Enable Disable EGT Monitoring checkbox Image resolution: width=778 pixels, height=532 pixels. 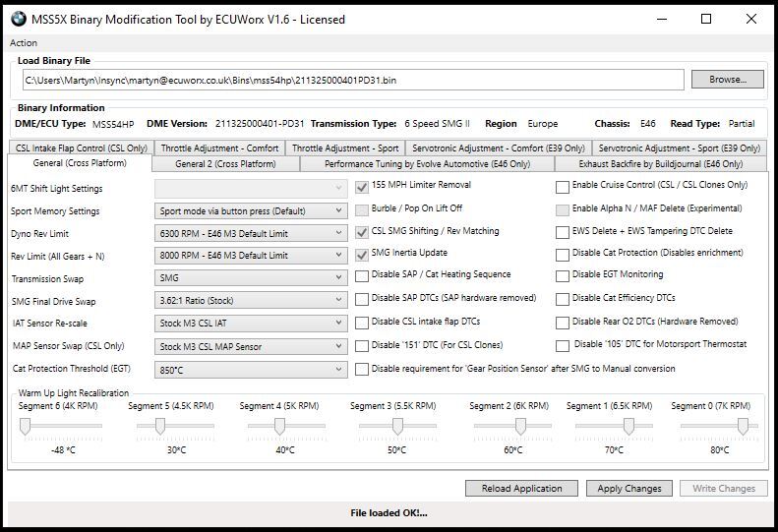(563, 276)
